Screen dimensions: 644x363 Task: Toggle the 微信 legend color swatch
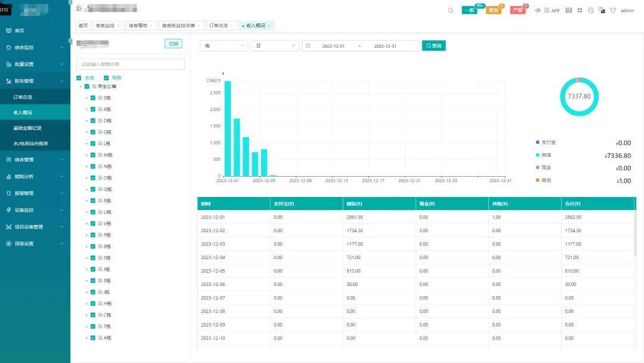coord(538,155)
